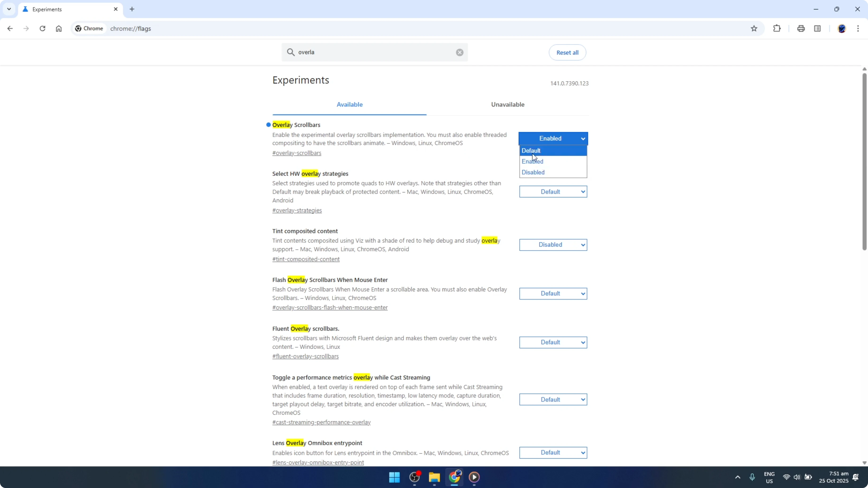Reload the chrome://flags page

[42, 29]
